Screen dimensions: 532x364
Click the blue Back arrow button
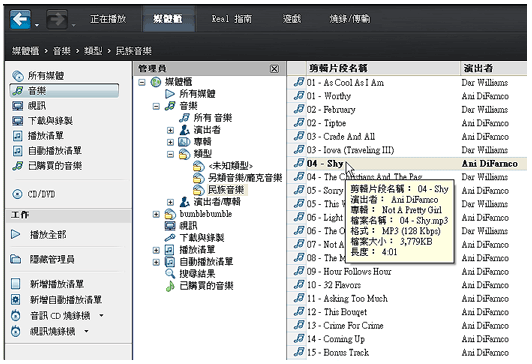click(20, 19)
